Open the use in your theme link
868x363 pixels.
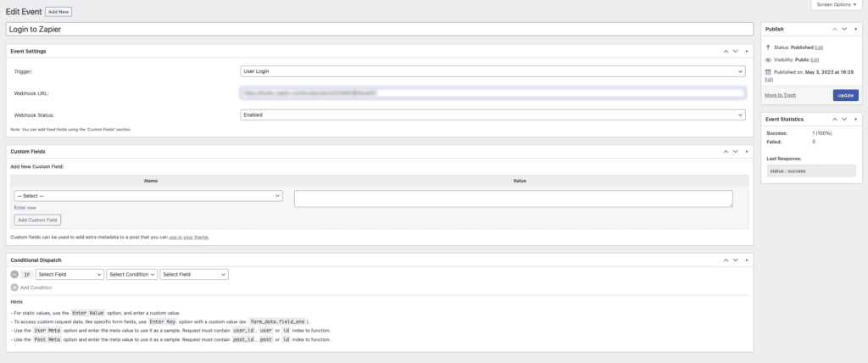[x=189, y=237]
